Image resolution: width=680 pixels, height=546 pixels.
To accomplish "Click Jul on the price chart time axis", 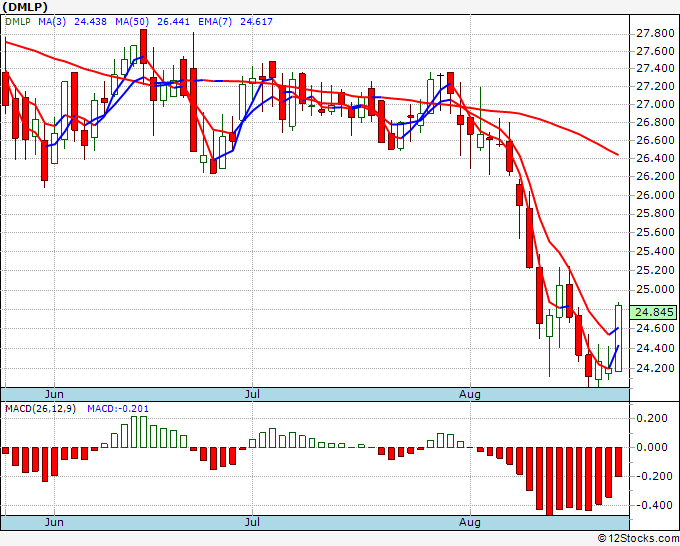I will pos(252,394).
